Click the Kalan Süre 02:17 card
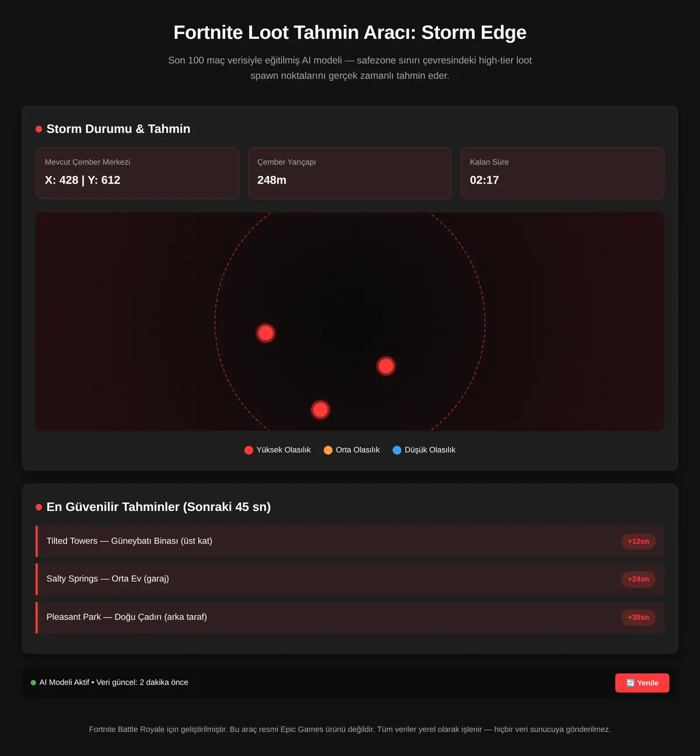 (562, 173)
